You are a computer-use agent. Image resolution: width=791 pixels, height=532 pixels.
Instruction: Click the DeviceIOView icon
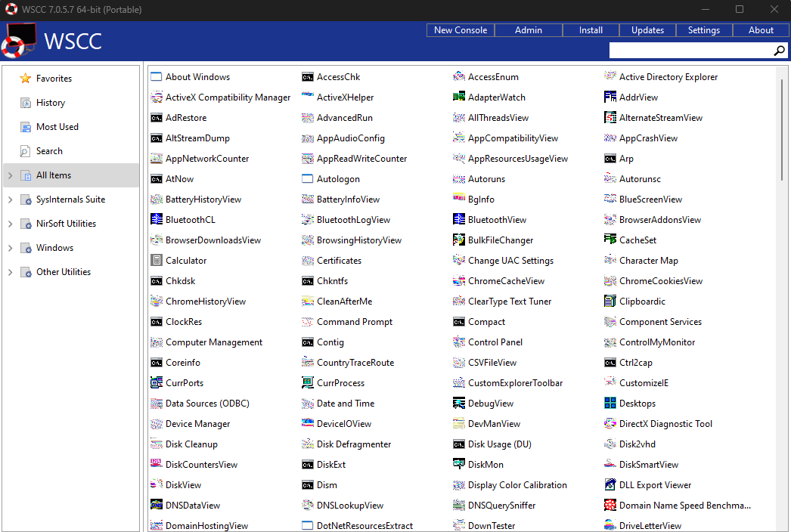point(307,424)
